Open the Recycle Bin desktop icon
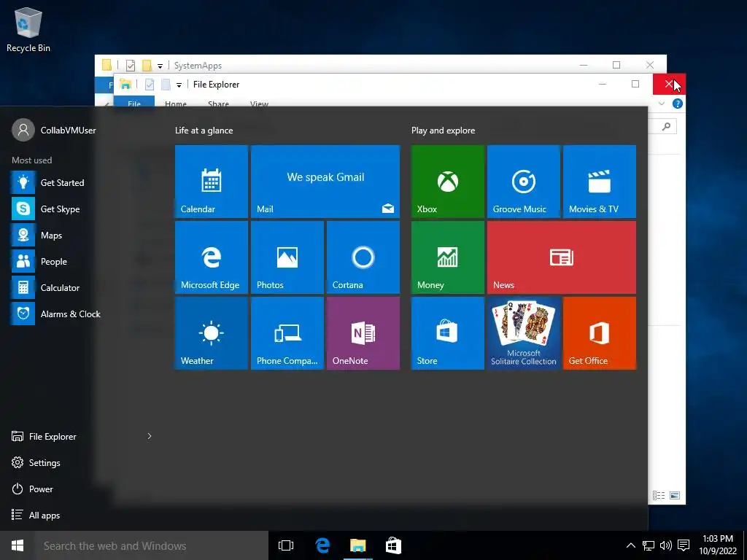Image resolution: width=747 pixels, height=560 pixels. coord(28,29)
